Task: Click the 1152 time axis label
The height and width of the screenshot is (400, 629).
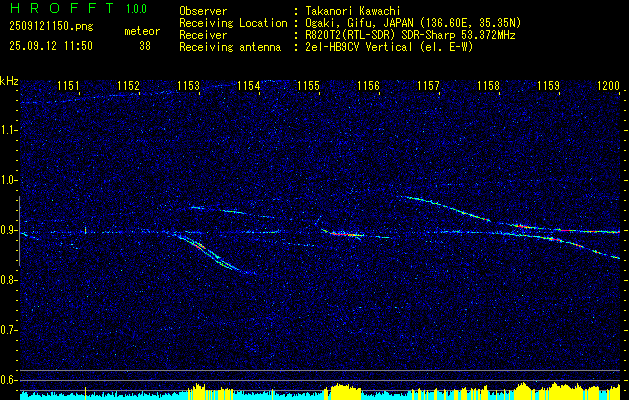Action: click(128, 86)
